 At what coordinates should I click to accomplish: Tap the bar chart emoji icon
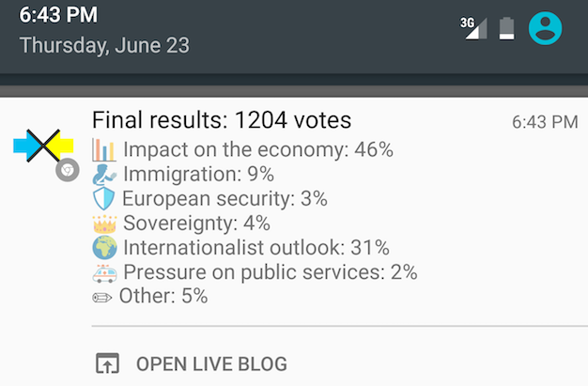click(x=104, y=150)
